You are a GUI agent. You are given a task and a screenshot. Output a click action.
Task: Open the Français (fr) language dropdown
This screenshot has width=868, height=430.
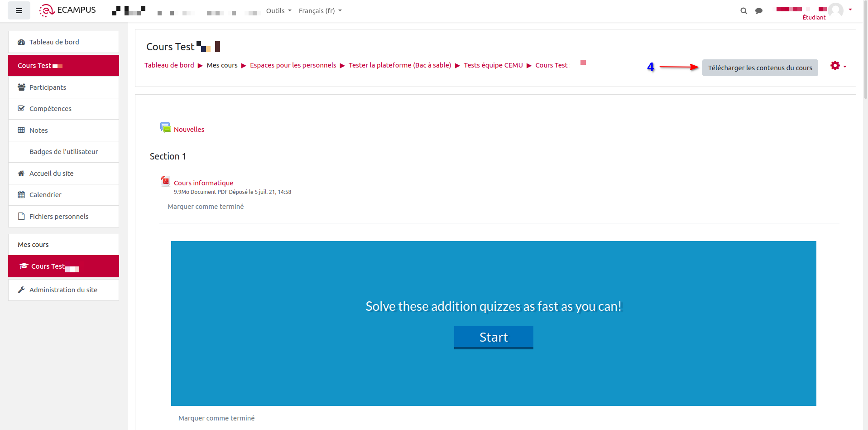[x=320, y=11]
